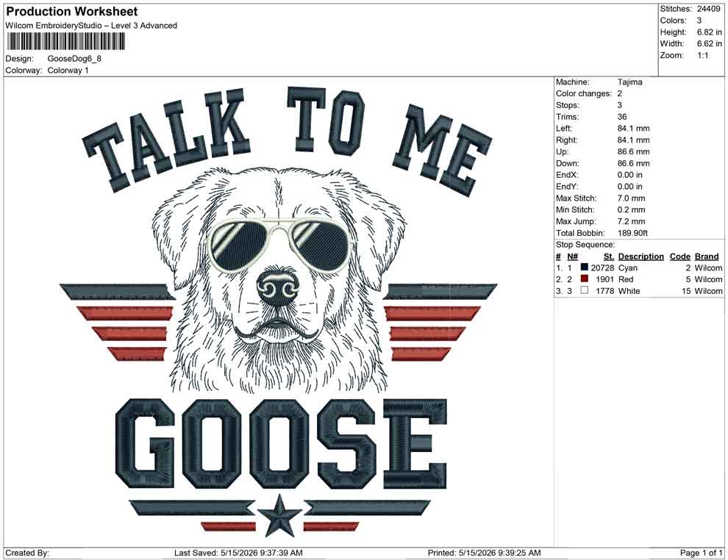Click the 'Up:' label
The height and width of the screenshot is (560, 728).
(562, 151)
